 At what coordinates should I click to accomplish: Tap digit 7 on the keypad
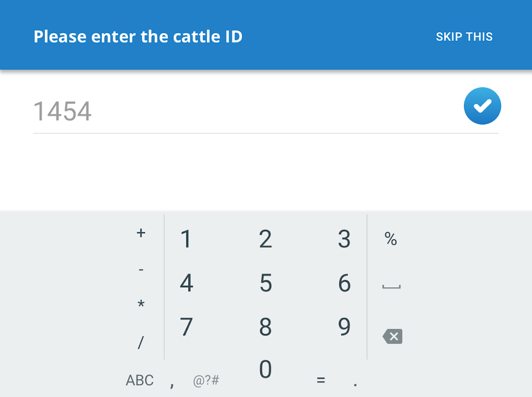[186, 327]
